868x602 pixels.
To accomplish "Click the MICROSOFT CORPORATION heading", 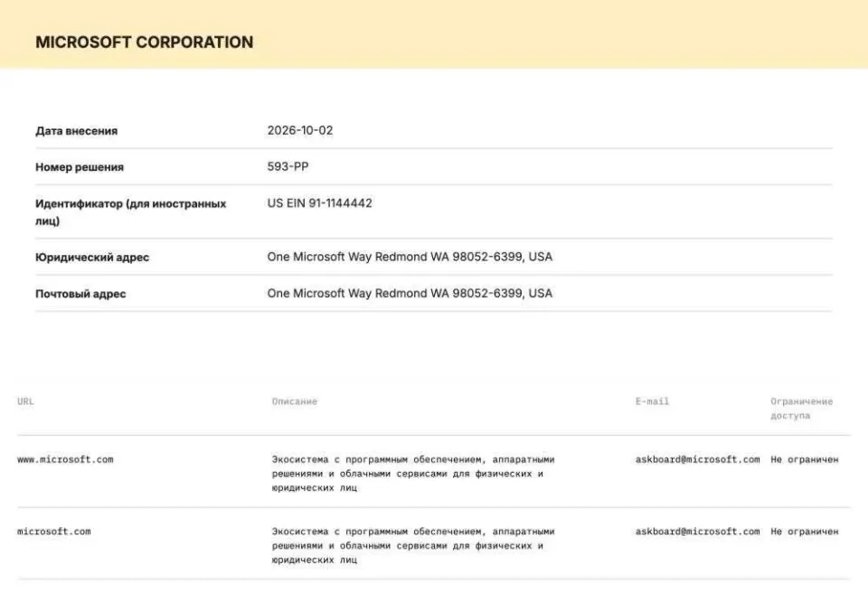I will pos(145,42).
